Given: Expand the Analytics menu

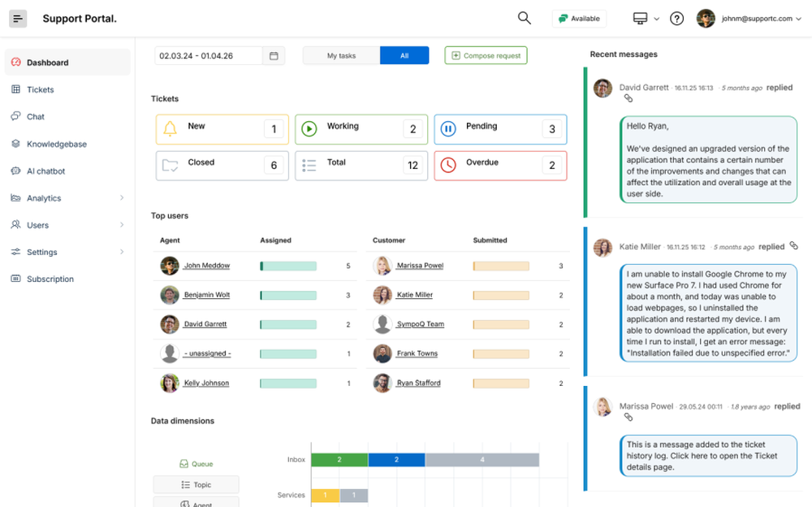Looking at the screenshot, I should coord(45,197).
